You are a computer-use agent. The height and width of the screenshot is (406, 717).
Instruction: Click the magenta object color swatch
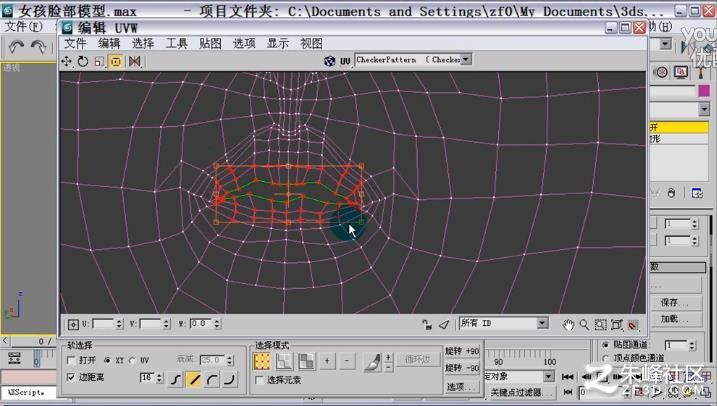tap(704, 91)
